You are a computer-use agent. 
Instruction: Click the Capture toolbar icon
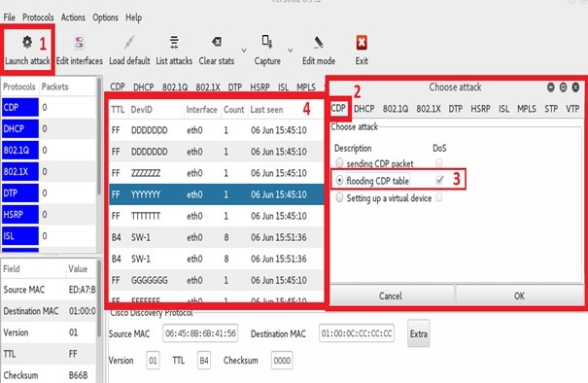(x=267, y=42)
